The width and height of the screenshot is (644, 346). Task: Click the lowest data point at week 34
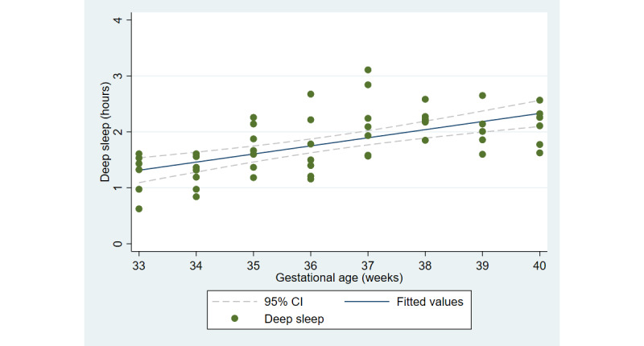coord(196,196)
